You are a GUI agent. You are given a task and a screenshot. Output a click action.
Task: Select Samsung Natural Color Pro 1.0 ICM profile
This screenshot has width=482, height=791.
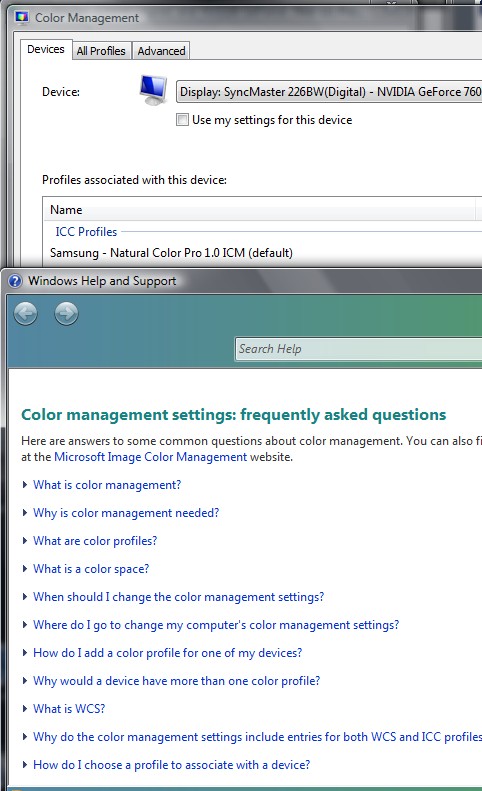pyautogui.click(x=171, y=253)
